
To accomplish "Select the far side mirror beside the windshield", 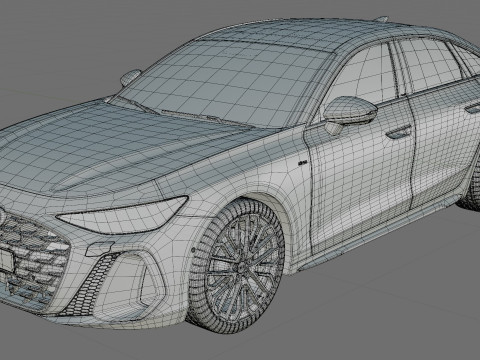I will [131, 77].
